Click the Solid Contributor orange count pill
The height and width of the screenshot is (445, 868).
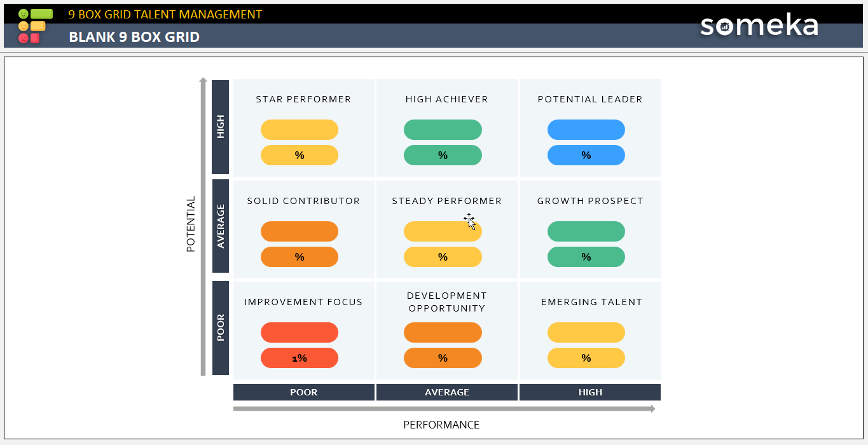[300, 231]
